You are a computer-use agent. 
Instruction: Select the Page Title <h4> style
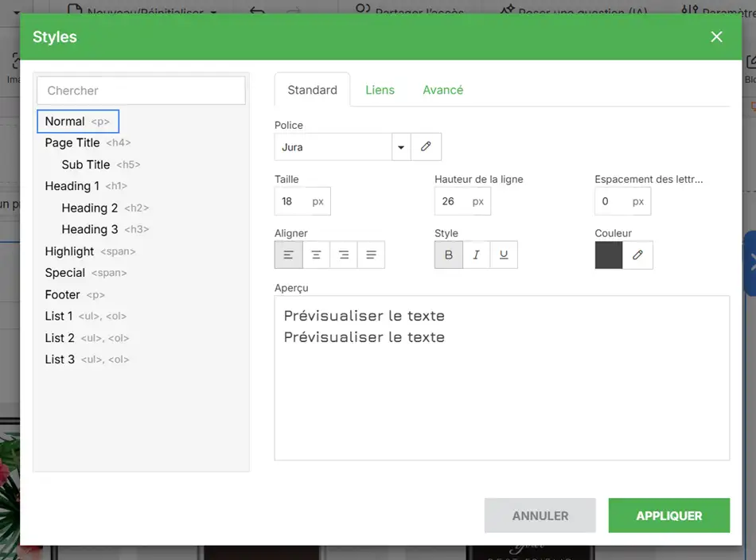coord(88,142)
